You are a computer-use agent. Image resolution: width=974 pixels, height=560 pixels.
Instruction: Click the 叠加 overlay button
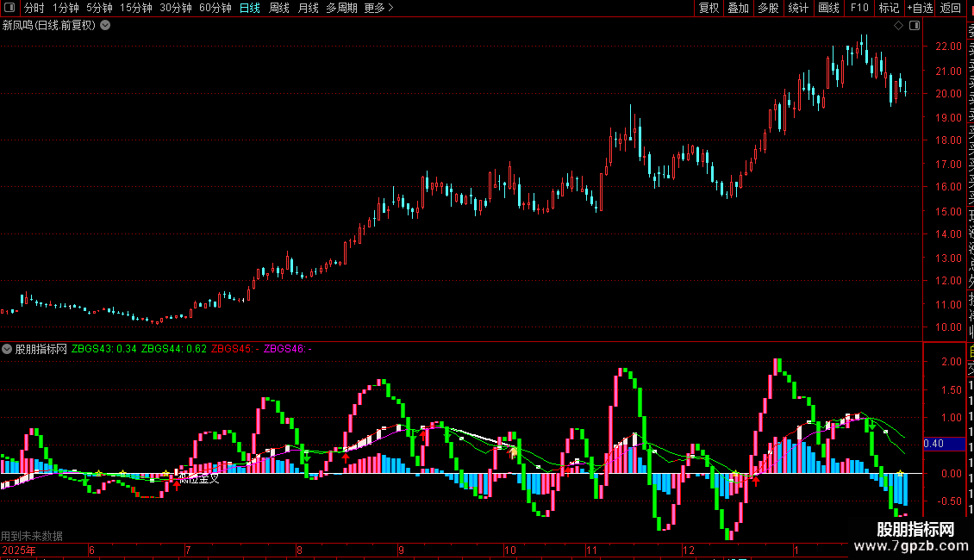tap(739, 8)
